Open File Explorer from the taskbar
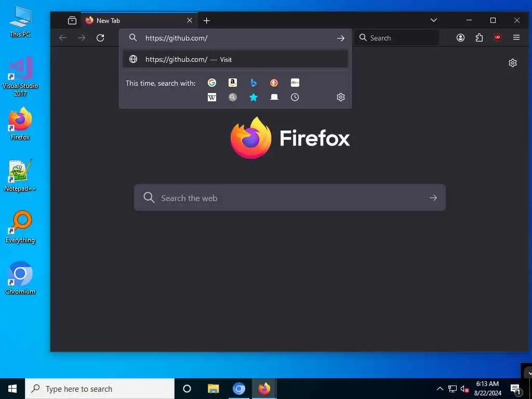The height and width of the screenshot is (399, 532). (x=213, y=389)
